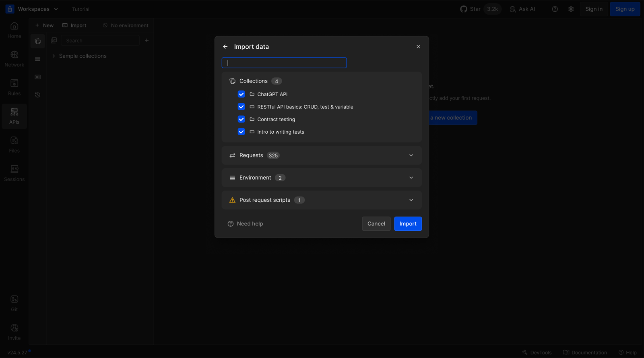Open the Rules sidebar item
Screen dimensions: 644x358
(14, 88)
